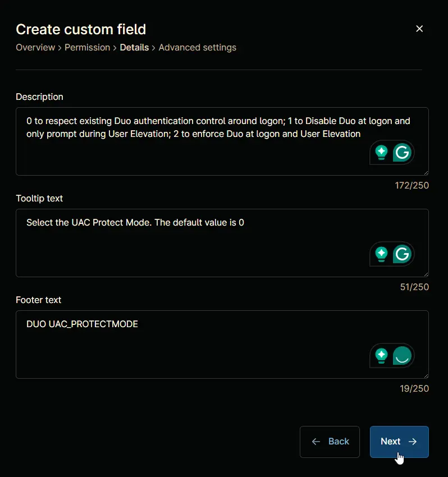The width and height of the screenshot is (448, 477).
Task: Close the Create custom field dialog
Action: tap(419, 29)
